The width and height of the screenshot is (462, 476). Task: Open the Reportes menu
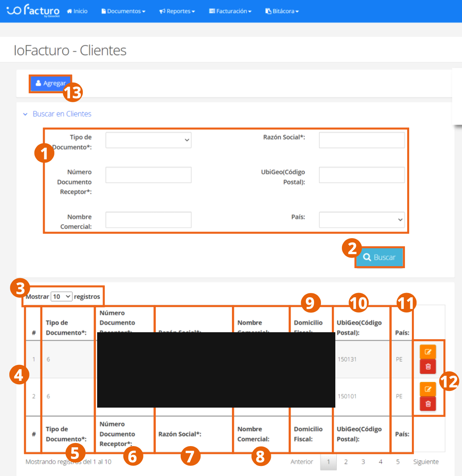(x=177, y=11)
